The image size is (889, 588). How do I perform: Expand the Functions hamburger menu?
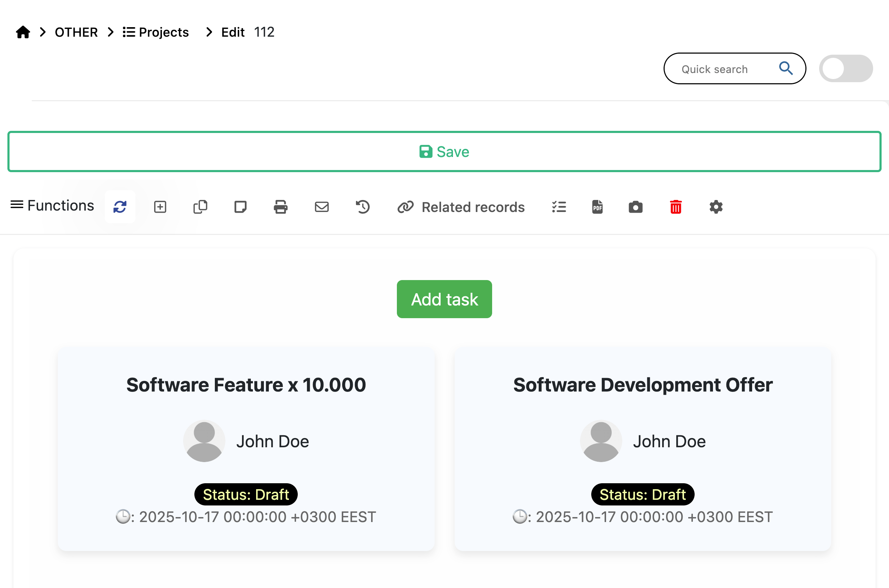(52, 206)
